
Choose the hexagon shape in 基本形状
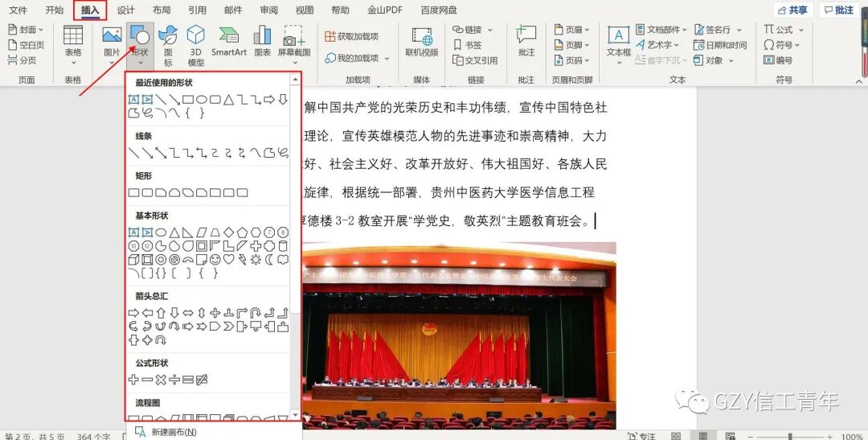click(x=256, y=232)
